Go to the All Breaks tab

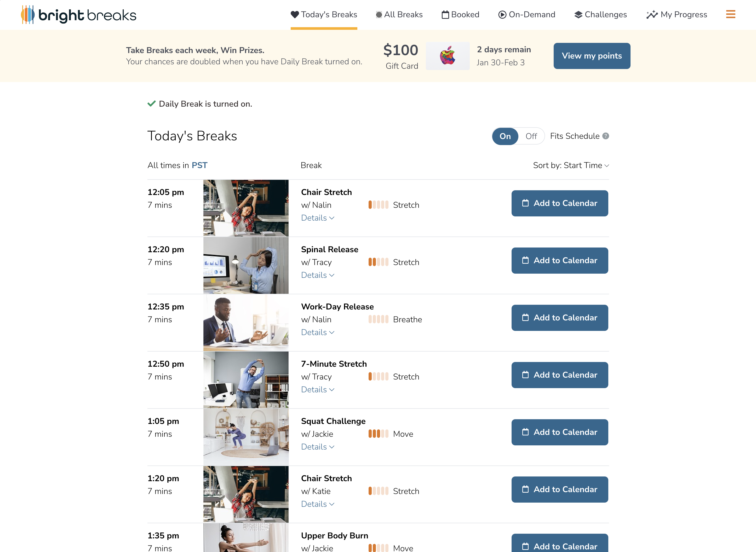tap(399, 15)
